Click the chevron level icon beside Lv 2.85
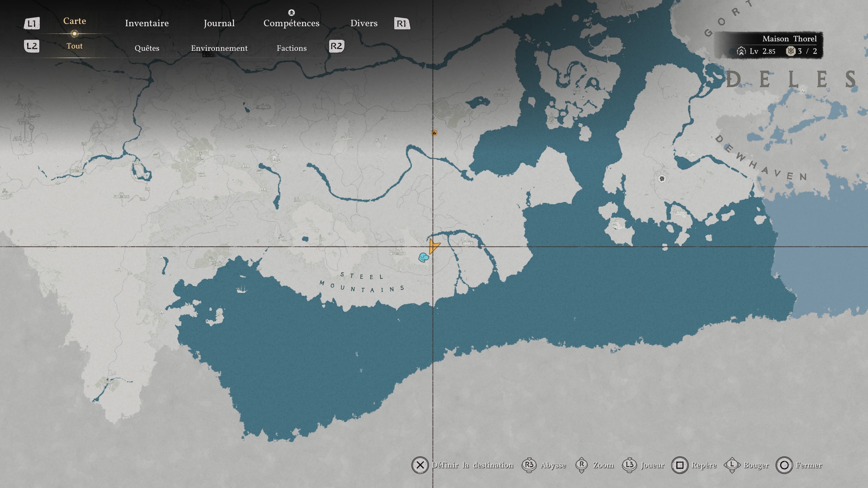The image size is (868, 488). click(x=741, y=51)
